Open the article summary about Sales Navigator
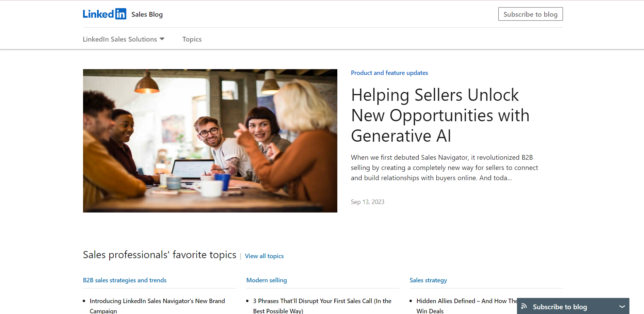 pos(444,168)
